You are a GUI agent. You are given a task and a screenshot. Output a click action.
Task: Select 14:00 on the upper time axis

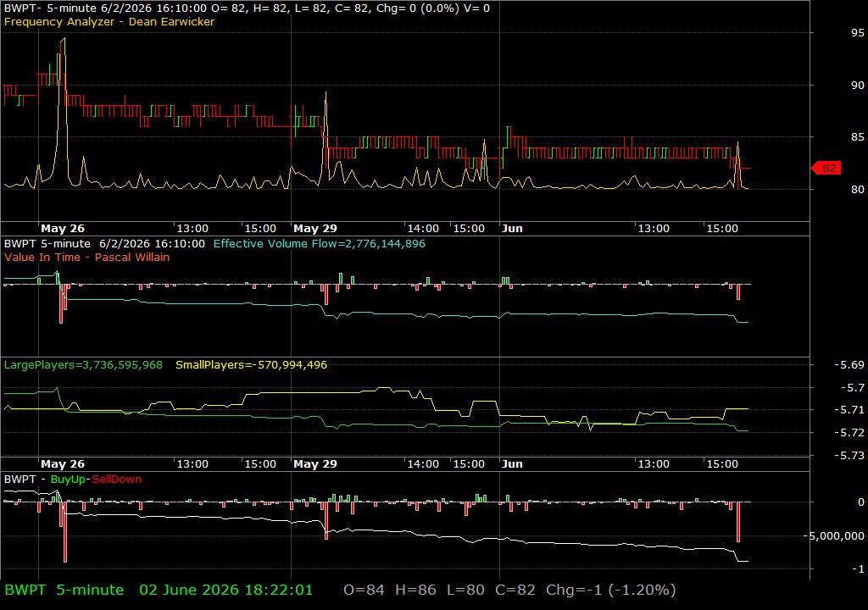423,229
